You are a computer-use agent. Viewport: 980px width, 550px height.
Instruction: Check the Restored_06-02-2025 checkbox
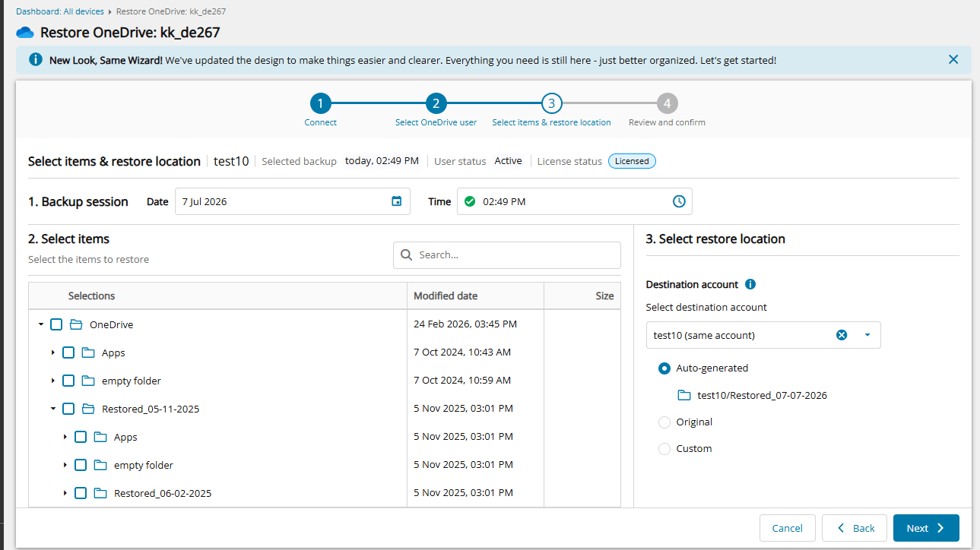point(81,493)
